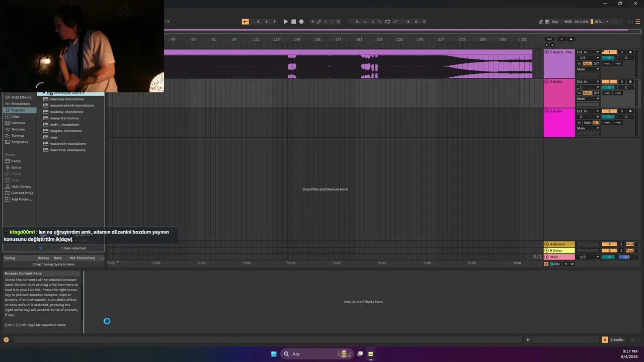Set monitor to Auto on 3 Audio track

pos(587,122)
